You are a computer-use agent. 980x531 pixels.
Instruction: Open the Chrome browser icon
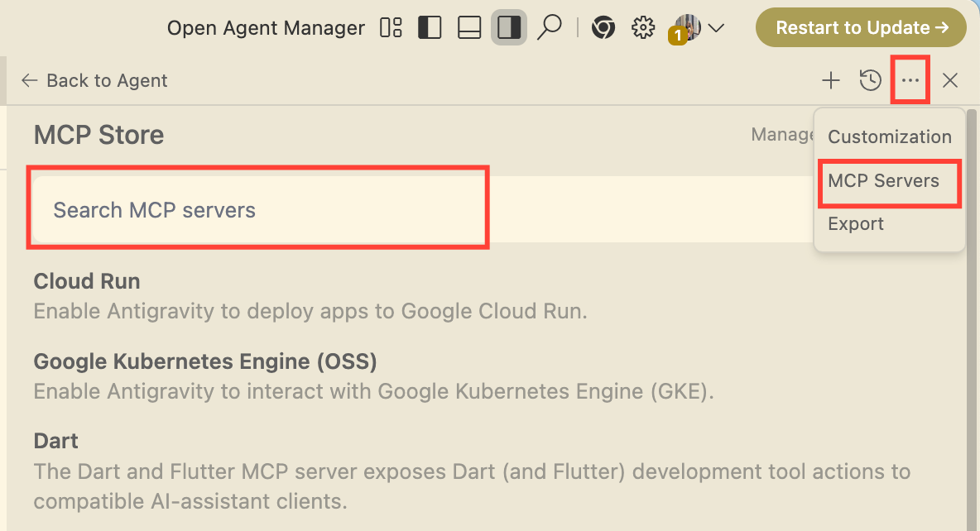point(603,28)
